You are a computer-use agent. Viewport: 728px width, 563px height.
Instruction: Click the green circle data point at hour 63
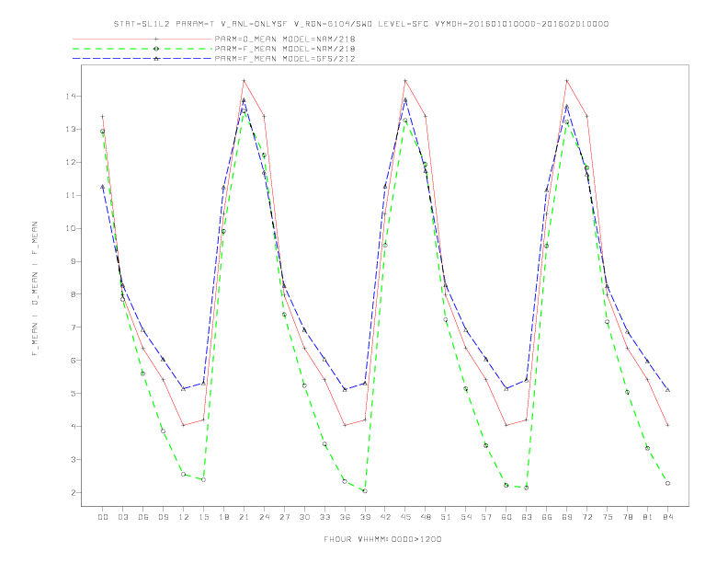pyautogui.click(x=527, y=488)
